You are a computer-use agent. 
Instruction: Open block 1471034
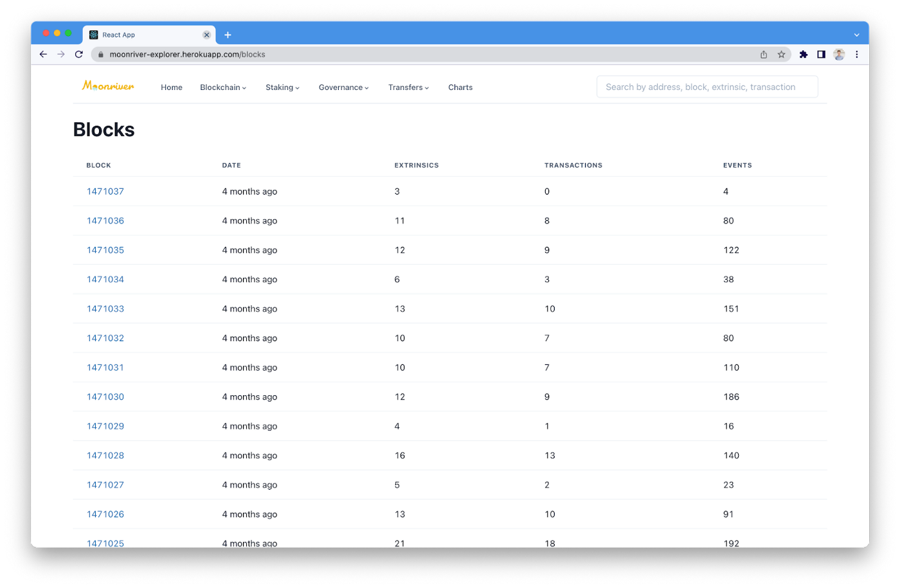(105, 280)
